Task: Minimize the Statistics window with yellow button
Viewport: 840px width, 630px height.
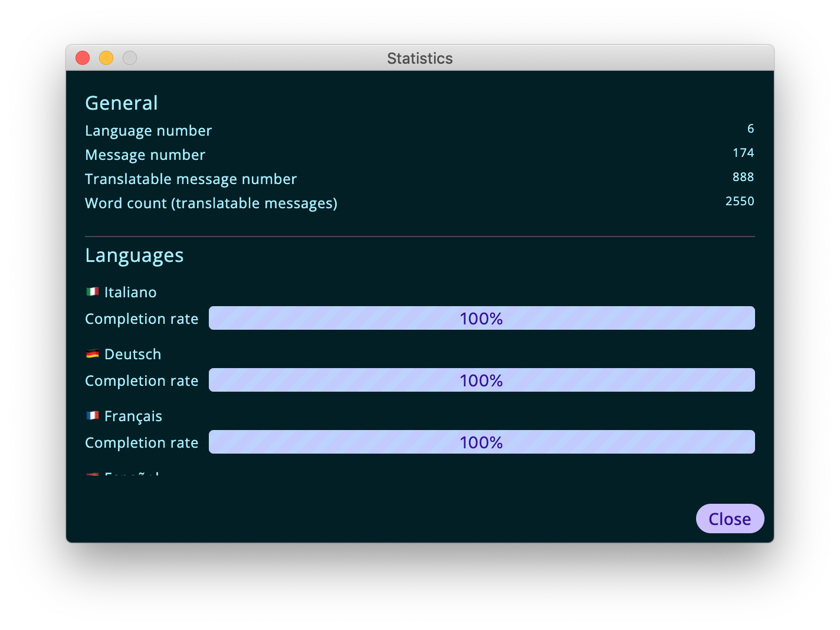Action: [x=106, y=58]
